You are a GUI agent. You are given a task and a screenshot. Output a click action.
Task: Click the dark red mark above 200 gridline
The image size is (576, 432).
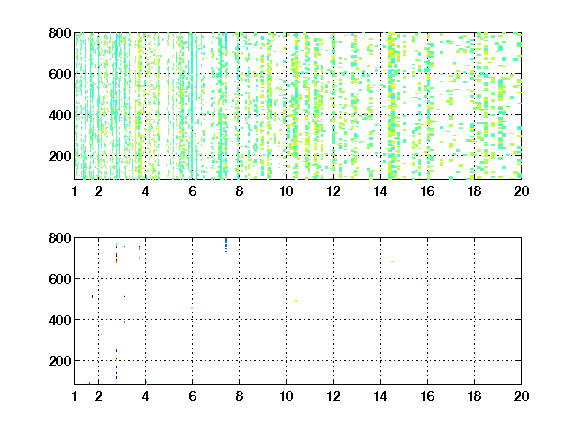(116, 350)
